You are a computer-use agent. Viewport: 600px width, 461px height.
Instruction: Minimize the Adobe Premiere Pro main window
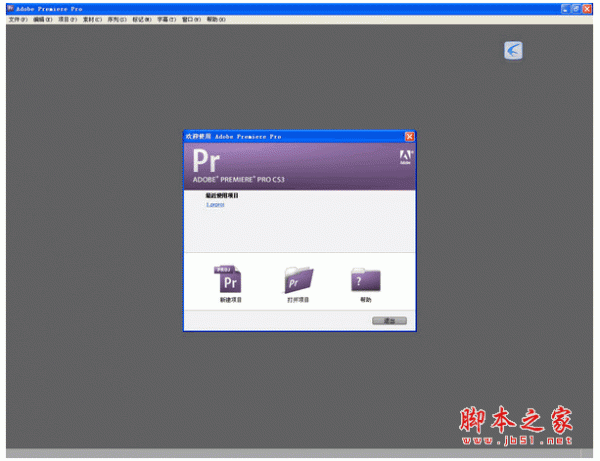[566, 9]
